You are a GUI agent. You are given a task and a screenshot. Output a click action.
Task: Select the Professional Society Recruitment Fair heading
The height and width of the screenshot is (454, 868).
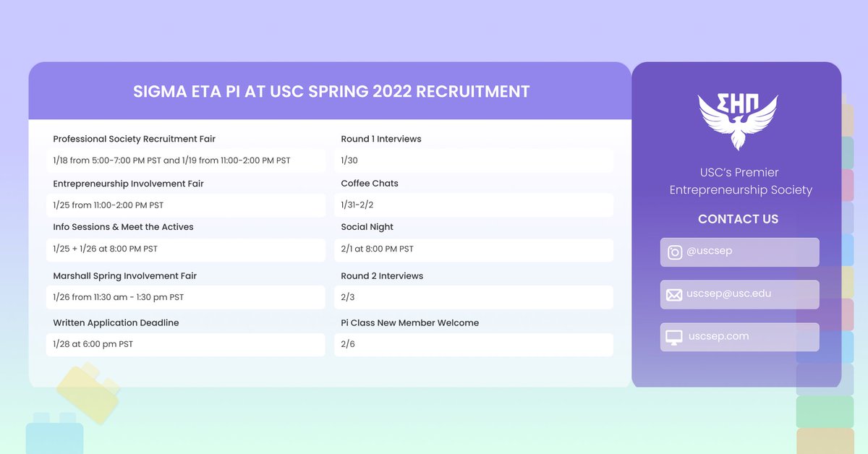tap(135, 139)
